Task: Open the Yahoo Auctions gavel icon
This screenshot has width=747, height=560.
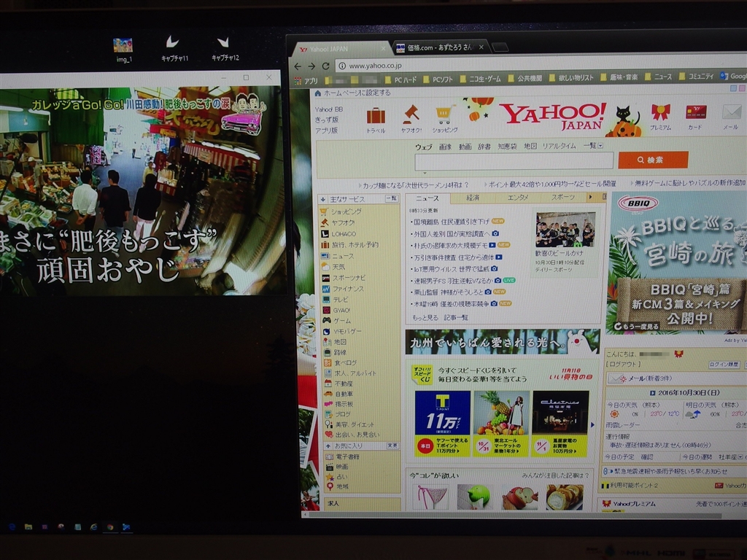Action: [411, 114]
